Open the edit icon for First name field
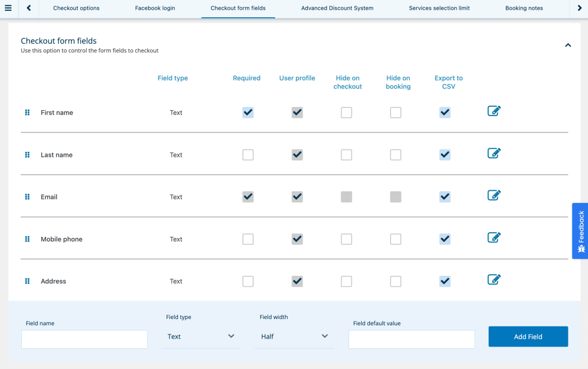The image size is (588, 369). (494, 112)
